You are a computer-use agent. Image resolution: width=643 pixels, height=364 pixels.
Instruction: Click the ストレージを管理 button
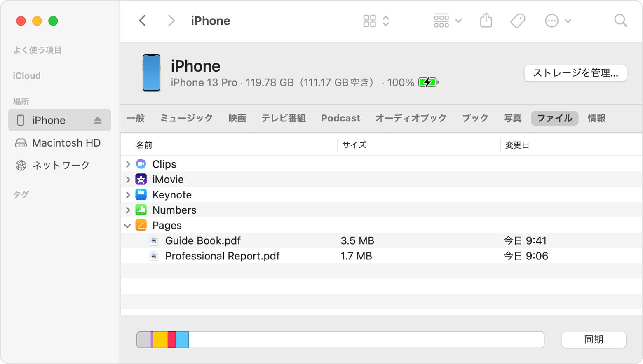[575, 73]
